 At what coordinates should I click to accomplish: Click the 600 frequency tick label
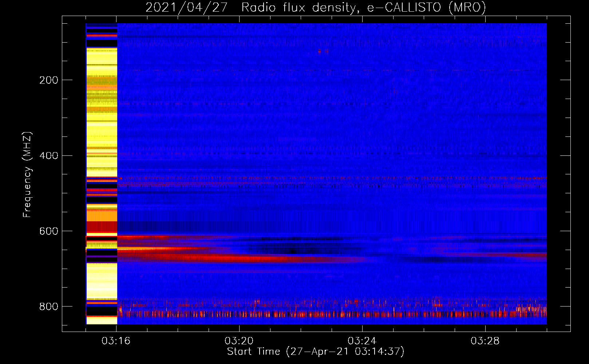pyautogui.click(x=49, y=232)
